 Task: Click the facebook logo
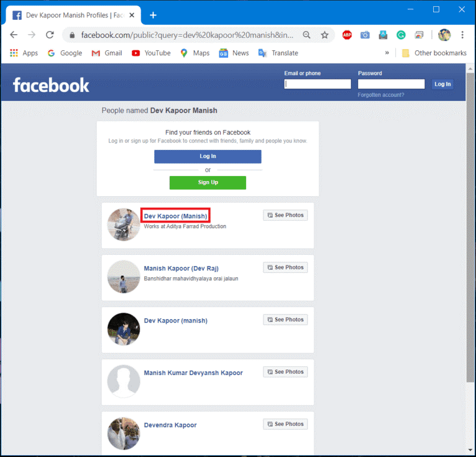51,85
